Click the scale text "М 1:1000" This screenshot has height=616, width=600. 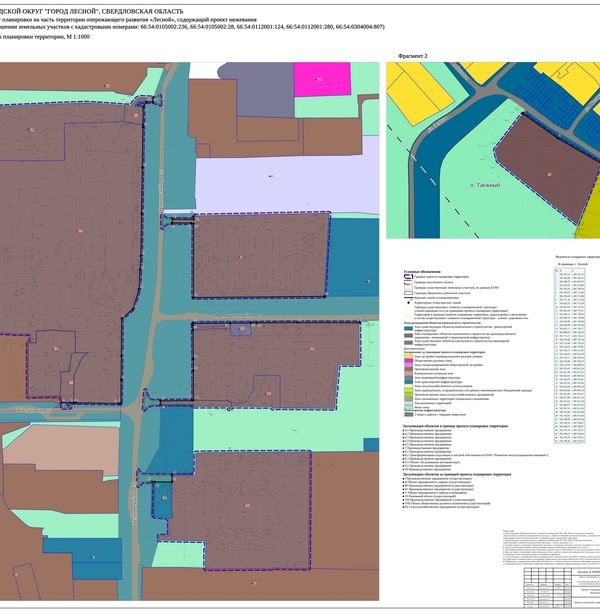[78, 37]
